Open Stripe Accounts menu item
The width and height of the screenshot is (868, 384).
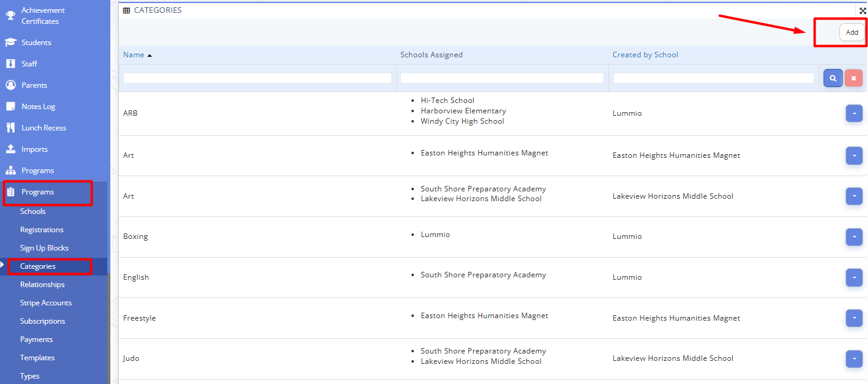[x=46, y=303]
